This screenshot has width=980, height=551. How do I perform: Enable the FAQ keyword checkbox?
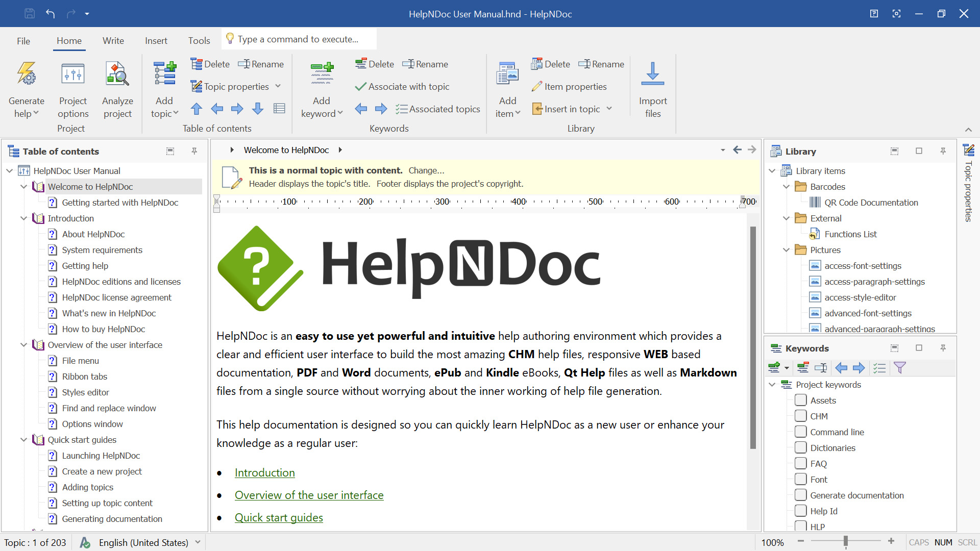point(801,464)
